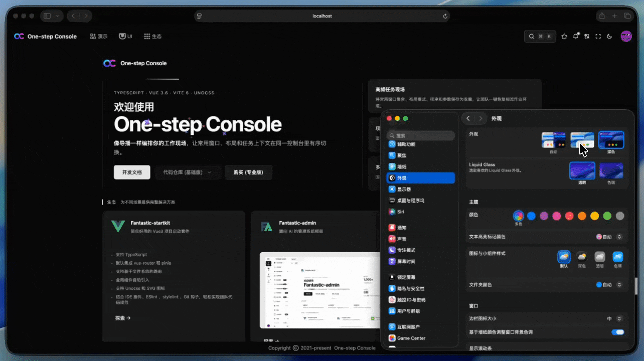Open the UI navigation menu
The image size is (644, 361).
point(125,36)
